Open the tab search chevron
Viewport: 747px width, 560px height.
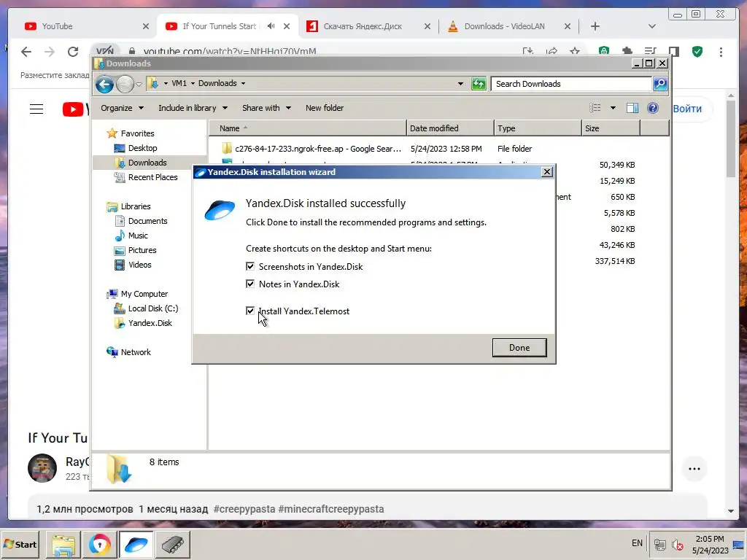pyautogui.click(x=651, y=26)
